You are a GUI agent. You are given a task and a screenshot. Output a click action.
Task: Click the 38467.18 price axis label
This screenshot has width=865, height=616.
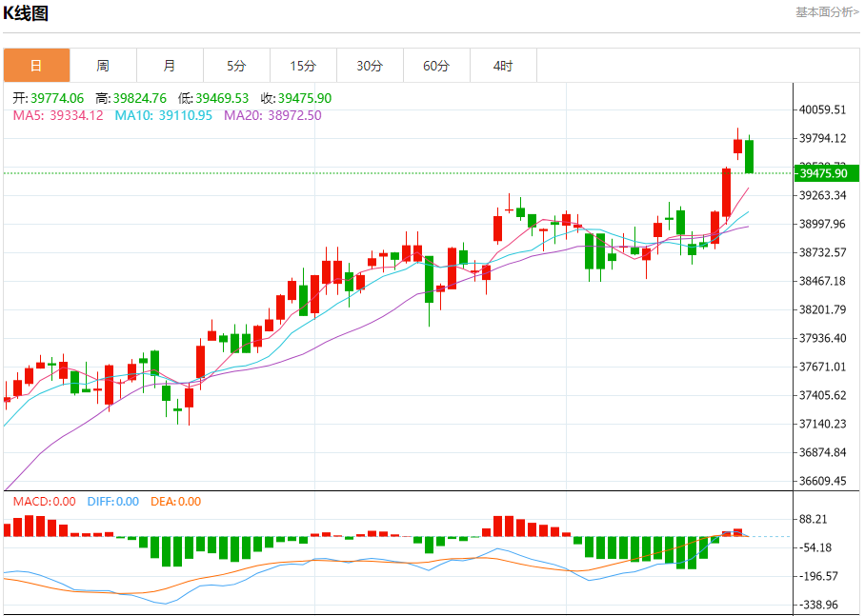(822, 281)
